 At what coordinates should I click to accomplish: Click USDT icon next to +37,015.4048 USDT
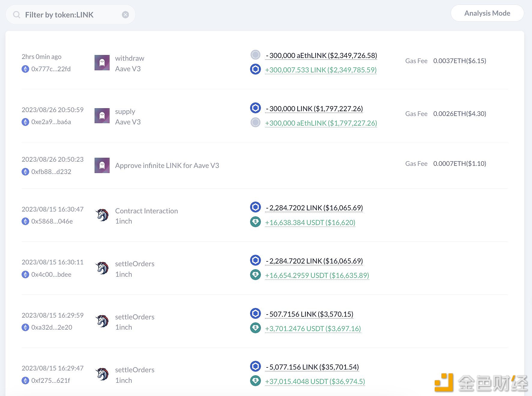coord(255,381)
